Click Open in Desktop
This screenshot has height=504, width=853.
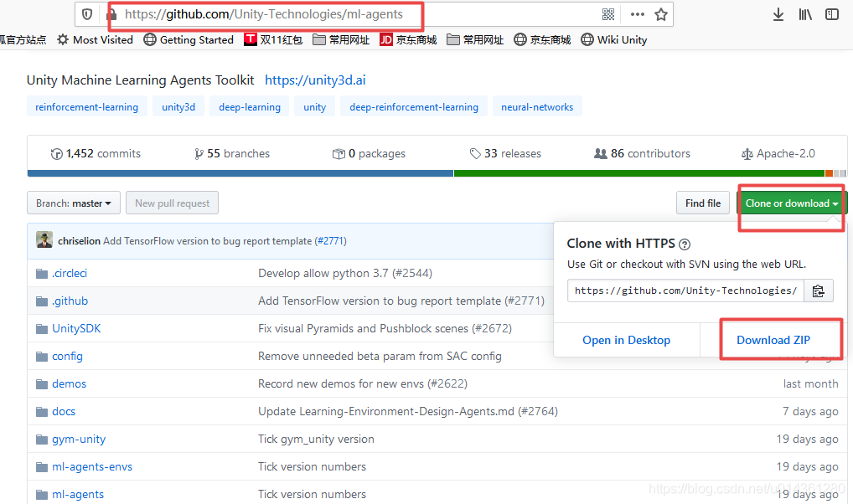pyautogui.click(x=626, y=341)
